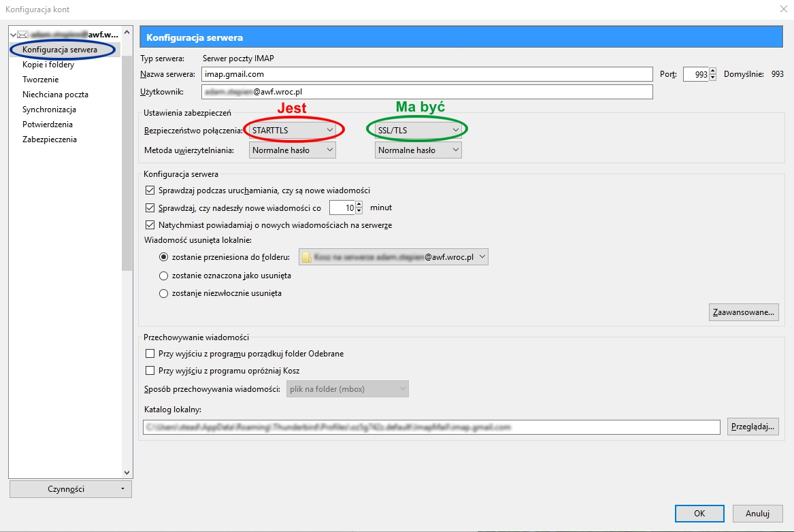Viewport: 794px width, 532px height.
Task: Collapse the account tree with the chevron
Action: pyautogui.click(x=13, y=35)
